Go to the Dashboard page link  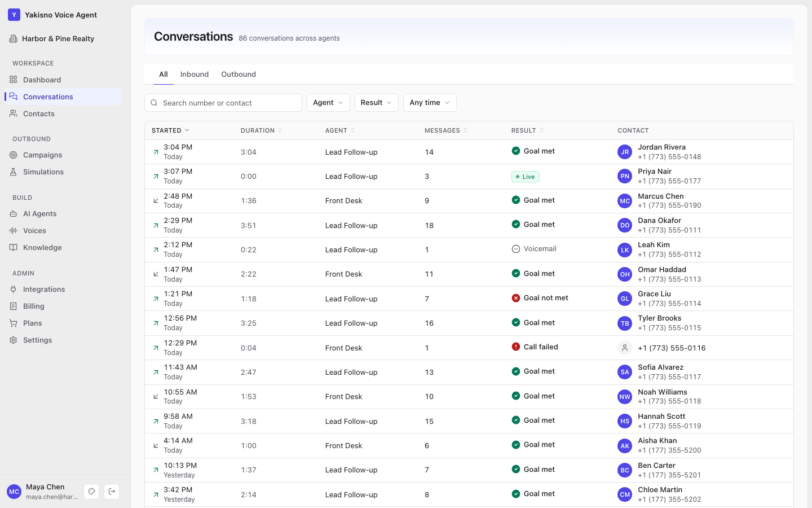(x=63, y=80)
